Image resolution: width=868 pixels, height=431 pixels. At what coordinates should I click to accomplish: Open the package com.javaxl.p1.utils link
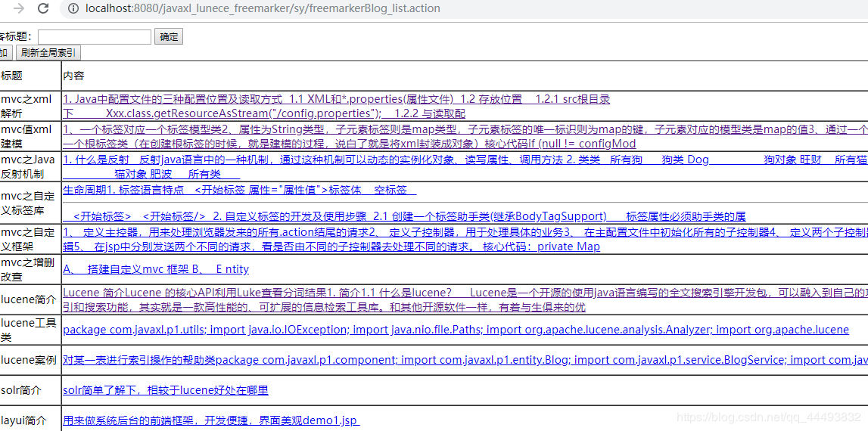click(x=456, y=330)
